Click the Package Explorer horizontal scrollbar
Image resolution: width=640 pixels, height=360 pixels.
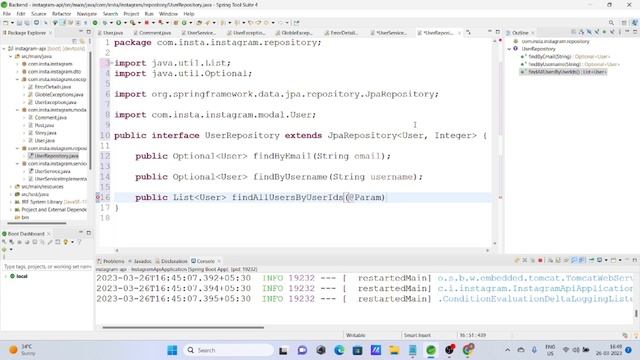click(x=37, y=223)
